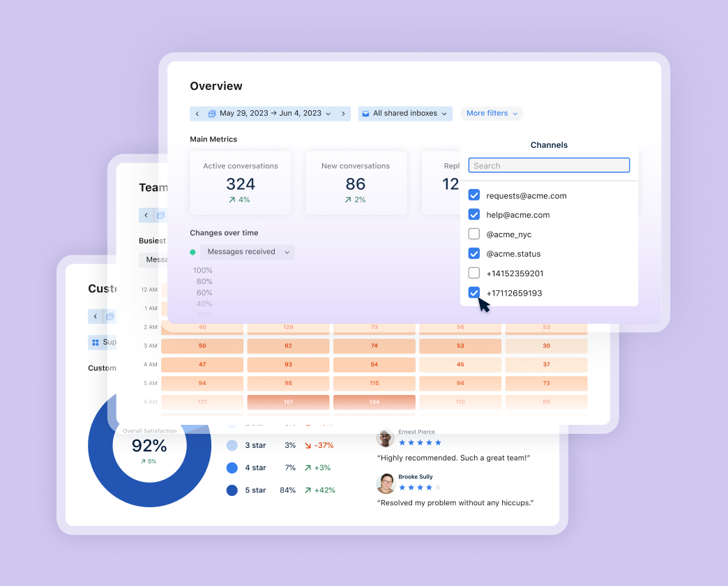Click the 4 star legend color dot

[x=232, y=468]
